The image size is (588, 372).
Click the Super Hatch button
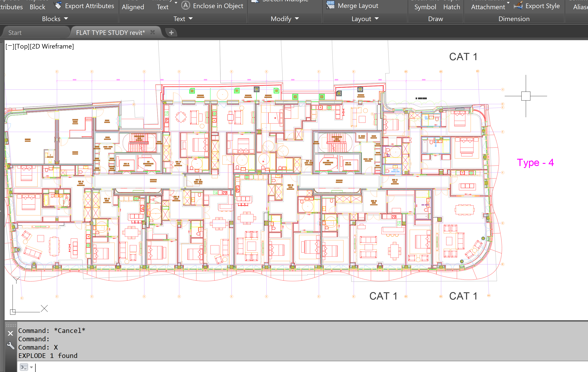pyautogui.click(x=451, y=7)
